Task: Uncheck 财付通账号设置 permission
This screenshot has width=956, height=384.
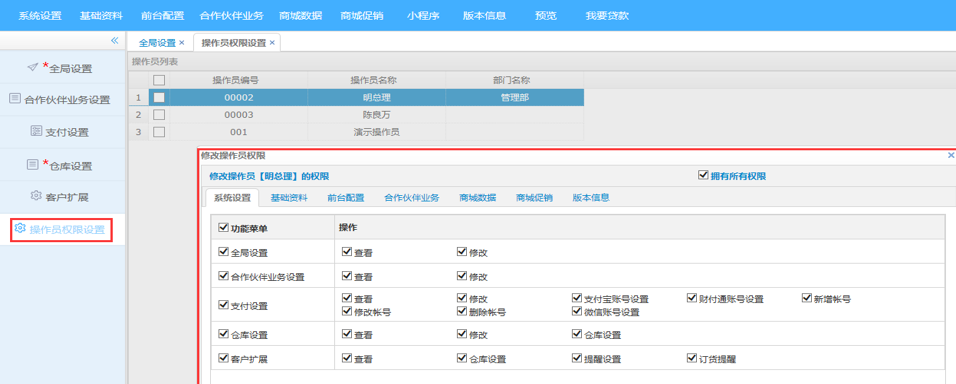Action: click(x=691, y=297)
